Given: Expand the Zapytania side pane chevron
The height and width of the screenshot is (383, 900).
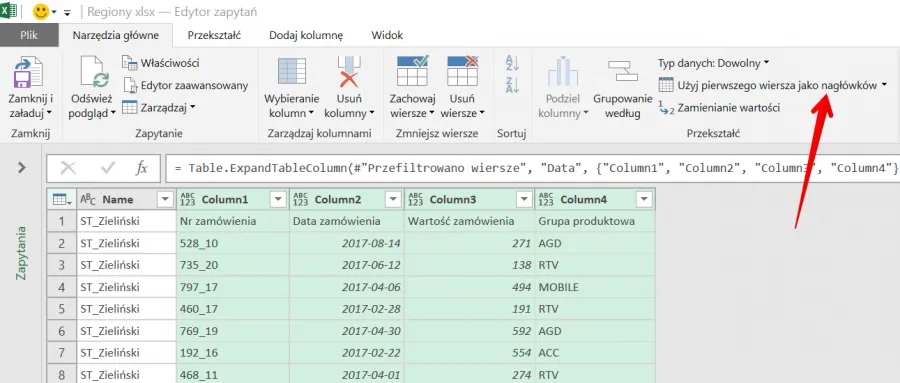Looking at the screenshot, I should point(21,168).
